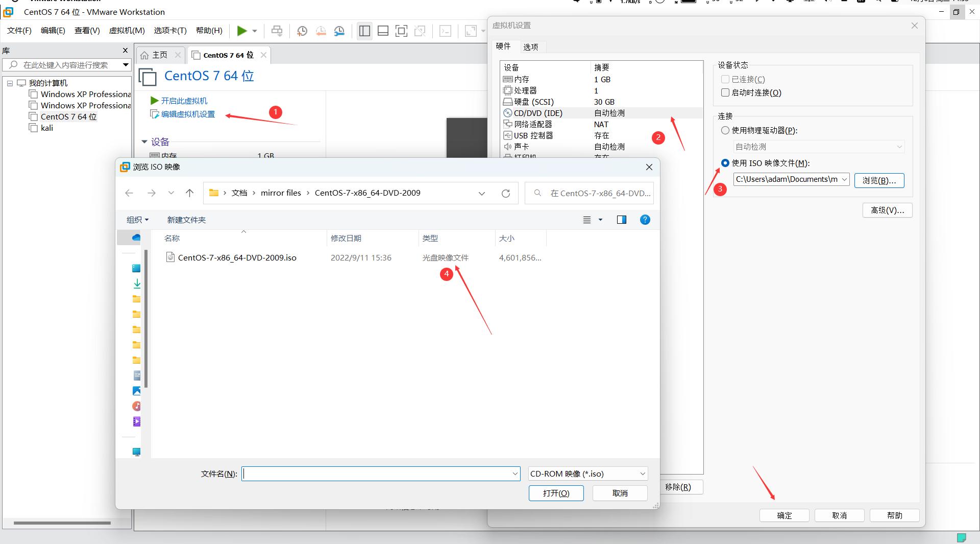This screenshot has height=544, width=980.
Task: Enable the 启动时连接 checkbox
Action: (725, 92)
